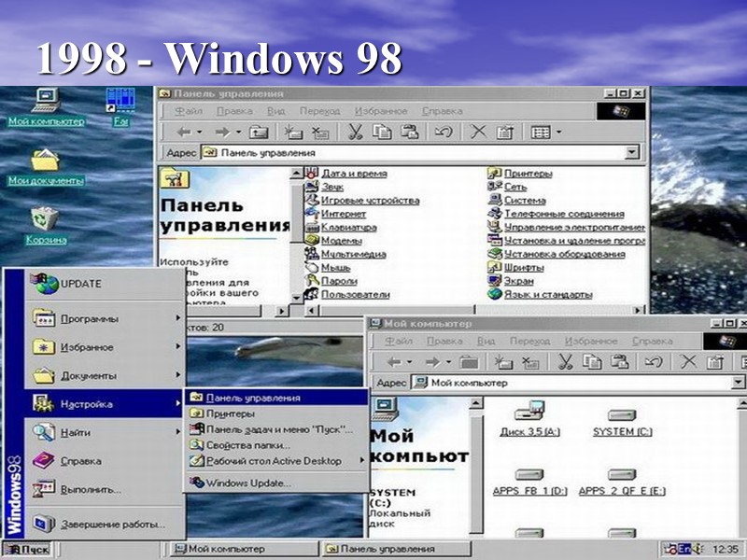
Task: Open the Корзина recycle bin icon
Action: click(x=46, y=226)
